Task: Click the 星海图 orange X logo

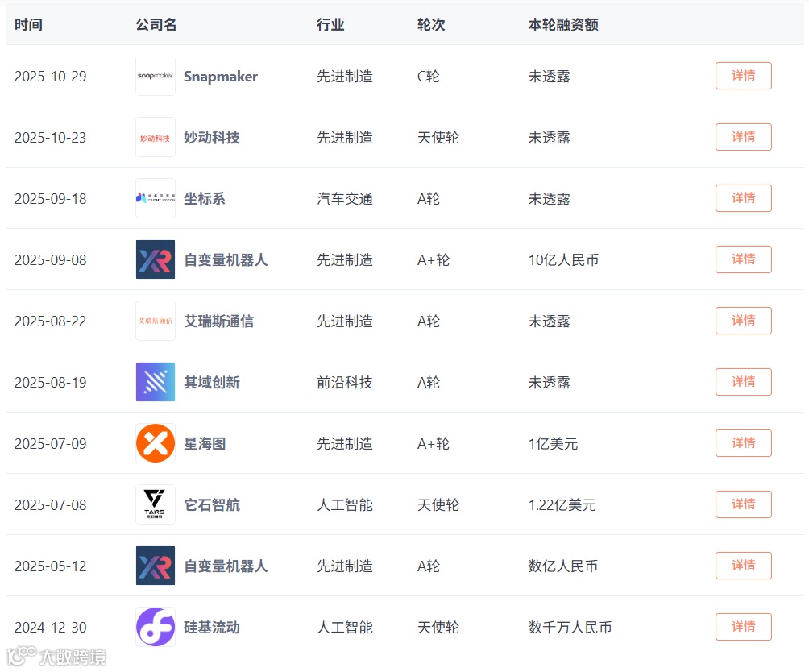Action: (x=156, y=443)
